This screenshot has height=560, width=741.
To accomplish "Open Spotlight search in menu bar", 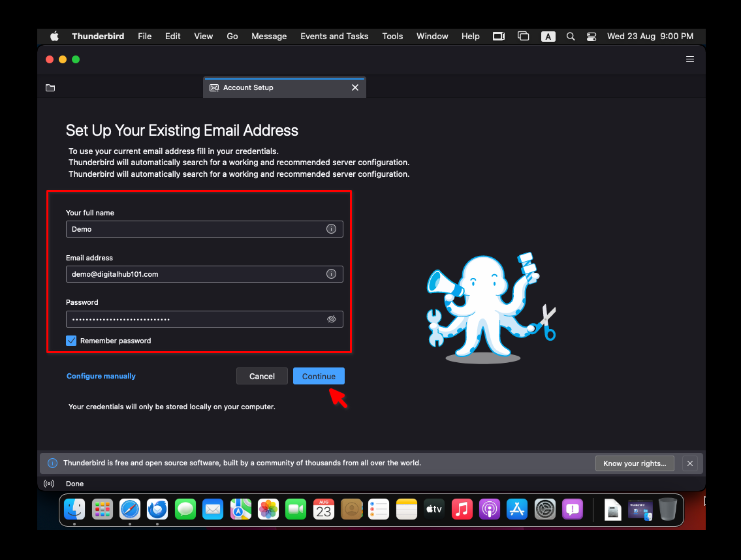I will (571, 37).
